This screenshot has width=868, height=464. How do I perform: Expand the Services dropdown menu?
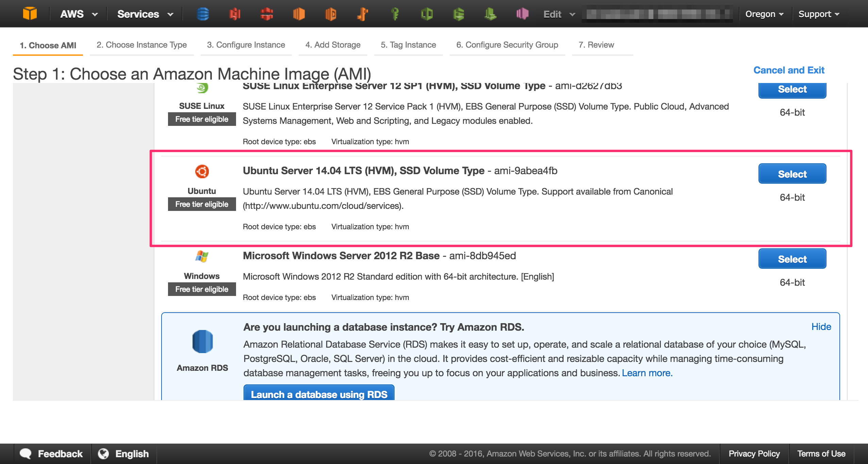tap(145, 14)
